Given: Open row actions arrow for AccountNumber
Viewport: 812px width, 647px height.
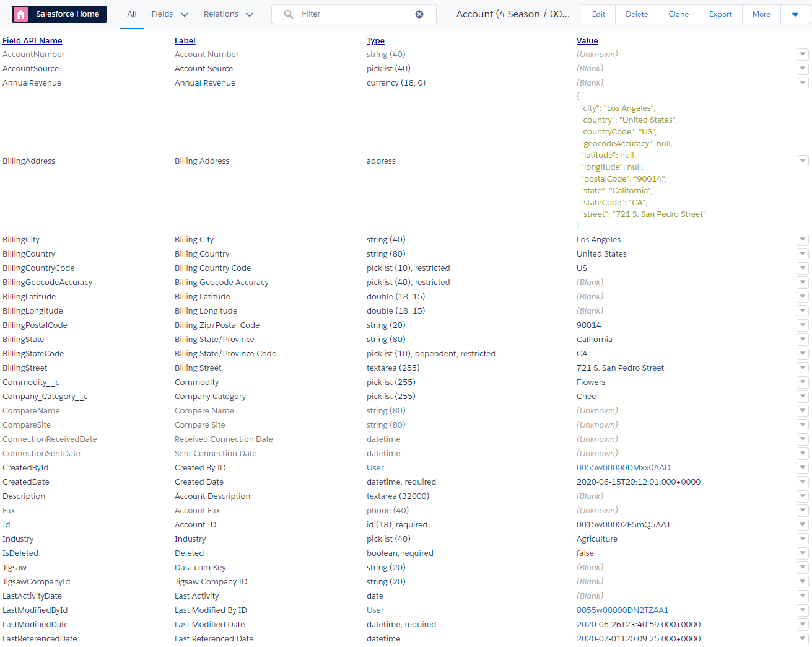Looking at the screenshot, I should click(x=803, y=55).
